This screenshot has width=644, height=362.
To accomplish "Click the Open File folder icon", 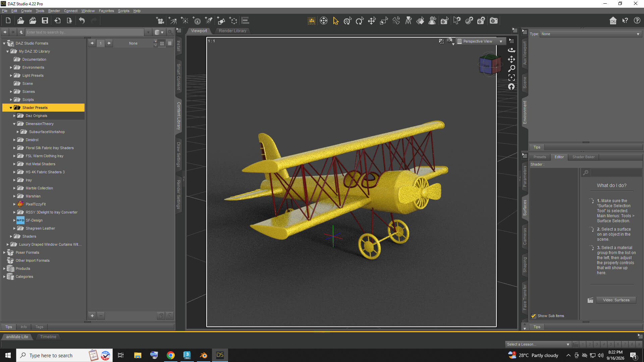I will tap(20, 21).
